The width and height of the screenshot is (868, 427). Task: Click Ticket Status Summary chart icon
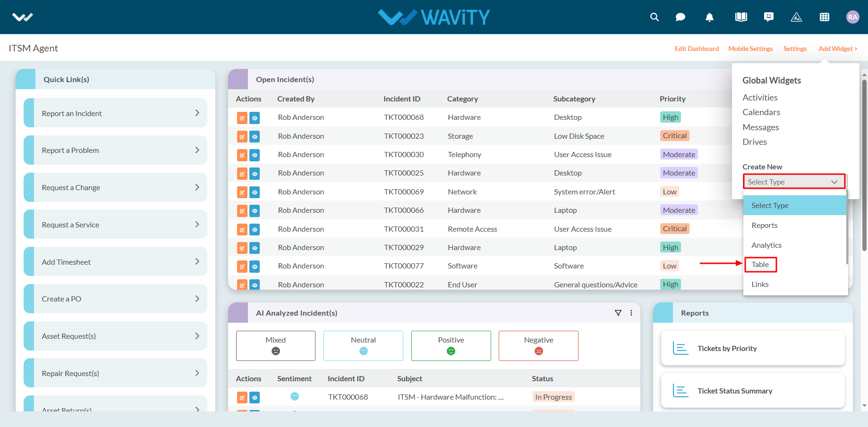point(681,391)
